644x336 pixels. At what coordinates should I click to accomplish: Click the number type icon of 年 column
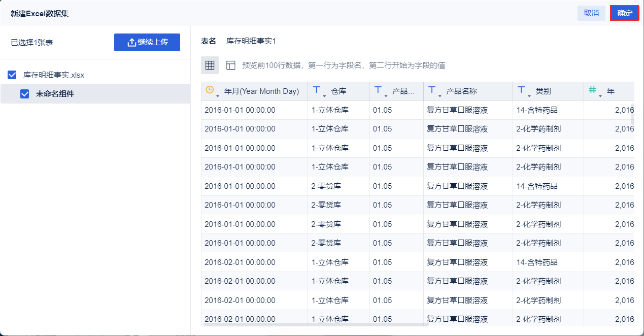point(592,90)
